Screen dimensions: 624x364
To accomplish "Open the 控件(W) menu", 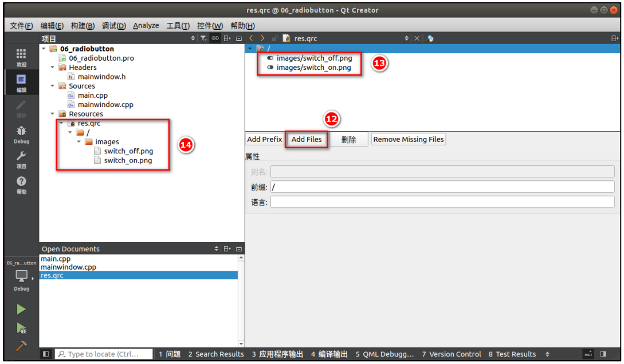I will point(210,25).
